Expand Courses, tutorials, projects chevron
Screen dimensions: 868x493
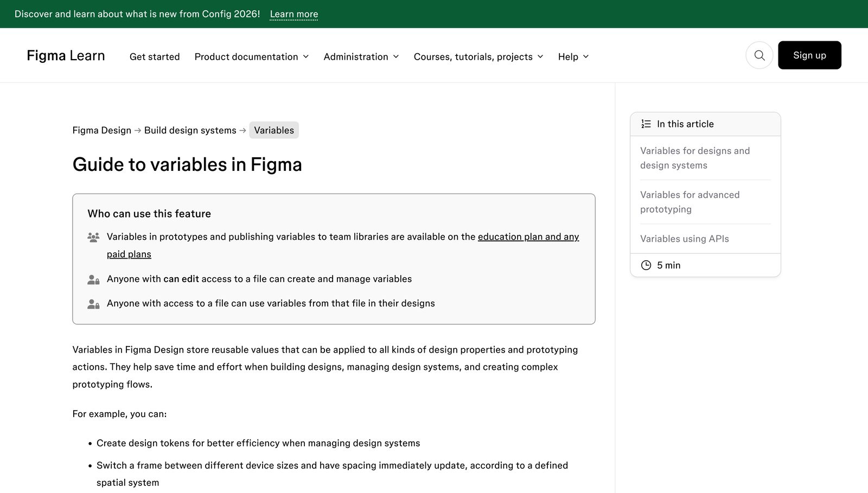click(540, 56)
